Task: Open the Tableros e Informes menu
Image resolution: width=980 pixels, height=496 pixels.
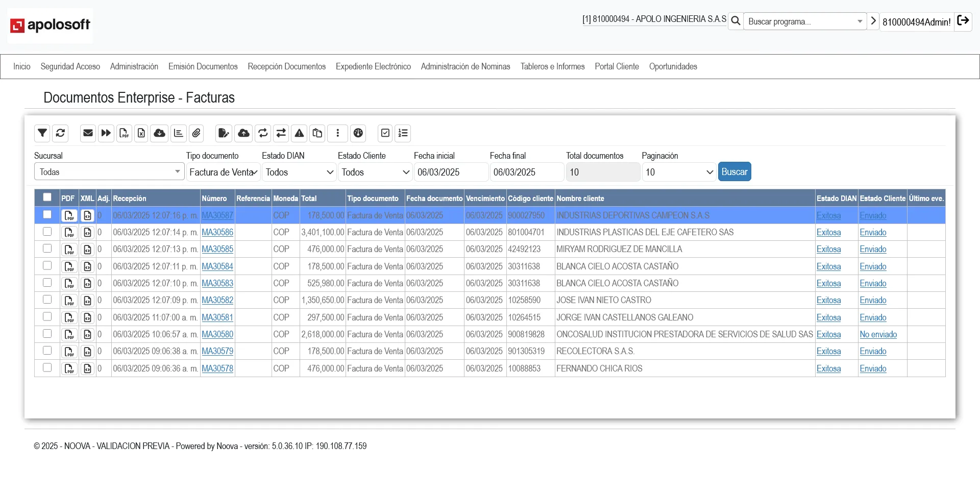Action: tap(552, 66)
